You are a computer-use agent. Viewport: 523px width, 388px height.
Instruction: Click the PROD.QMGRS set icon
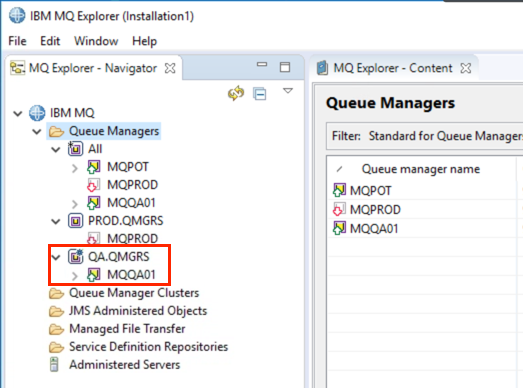pos(75,221)
